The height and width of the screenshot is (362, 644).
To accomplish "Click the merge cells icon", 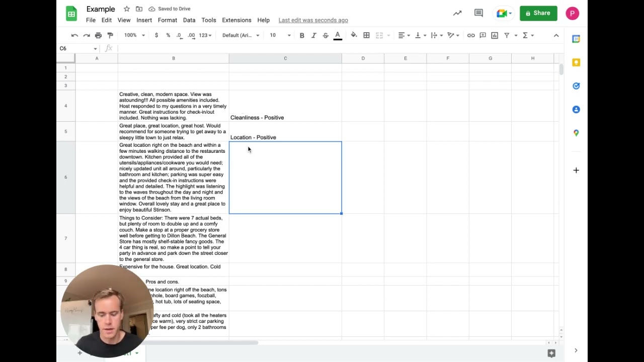I will point(379,35).
